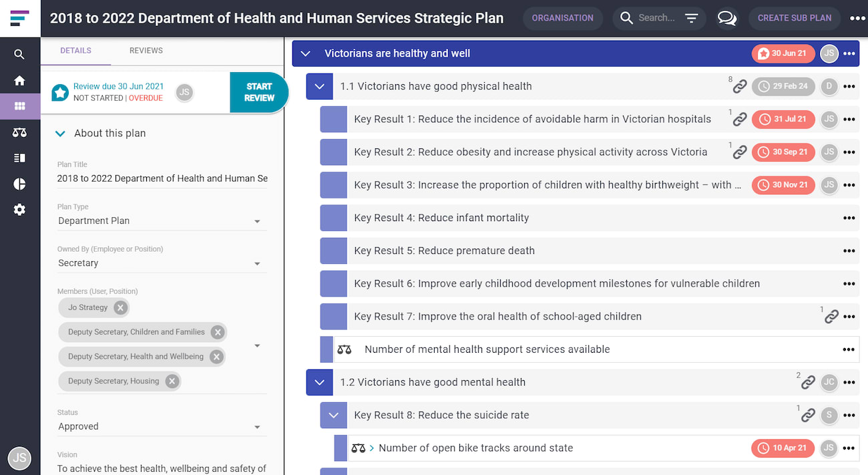Screen dimensions: 868x475
Task: Open the JS user avatar in sidebar
Action: click(19, 458)
